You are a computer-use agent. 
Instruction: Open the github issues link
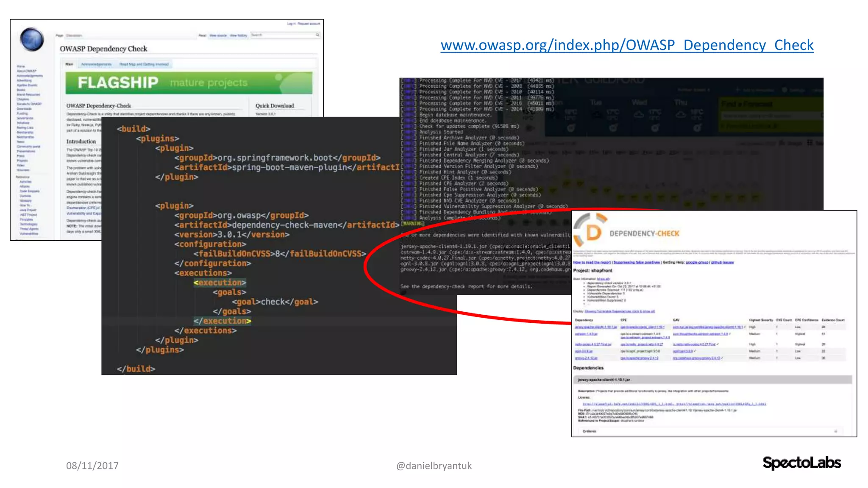(x=722, y=263)
